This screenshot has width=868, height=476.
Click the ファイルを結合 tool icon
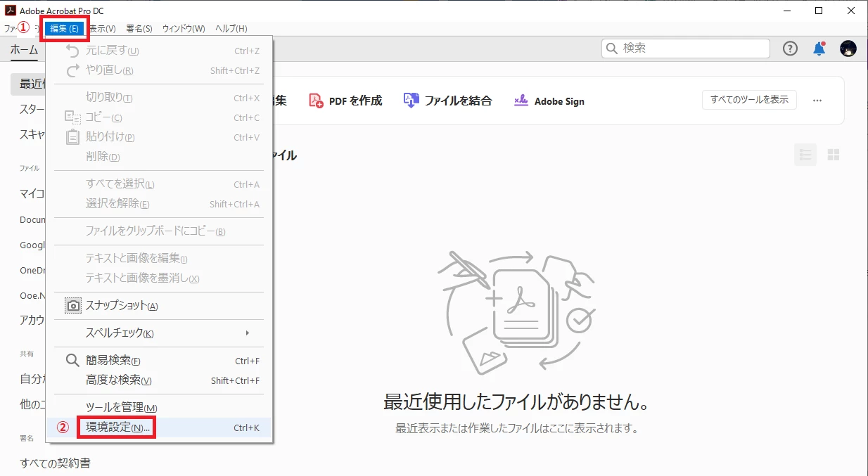411,101
